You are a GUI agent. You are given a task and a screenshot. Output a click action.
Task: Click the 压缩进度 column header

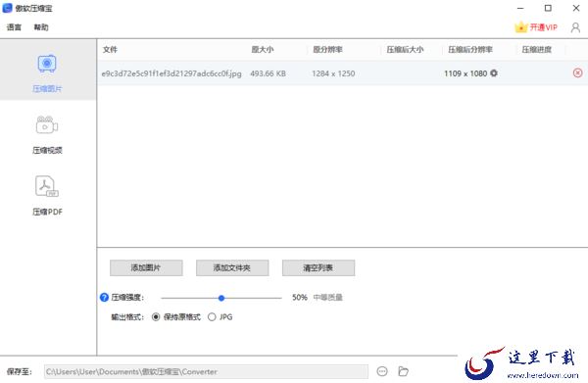click(537, 50)
